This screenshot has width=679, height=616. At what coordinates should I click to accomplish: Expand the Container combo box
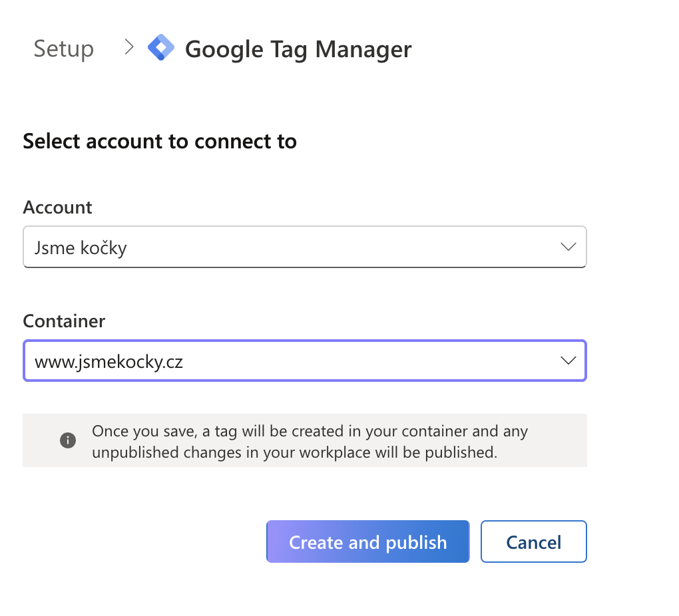click(x=304, y=361)
